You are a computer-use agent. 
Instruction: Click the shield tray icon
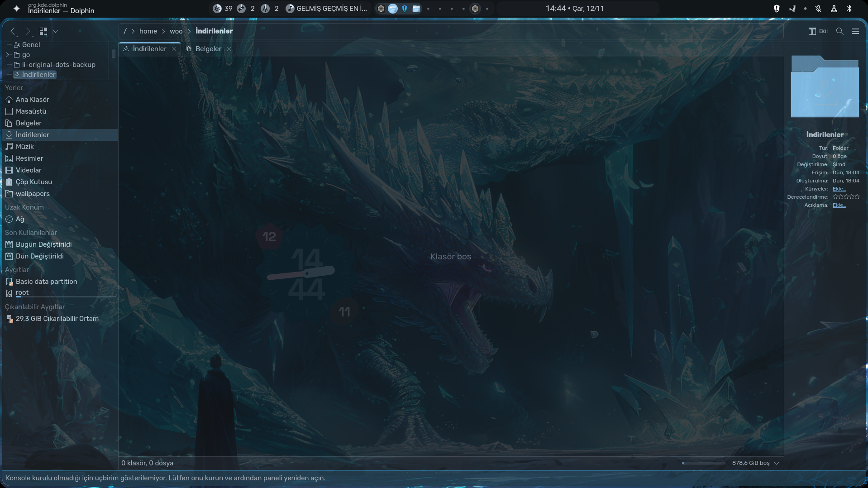(777, 9)
